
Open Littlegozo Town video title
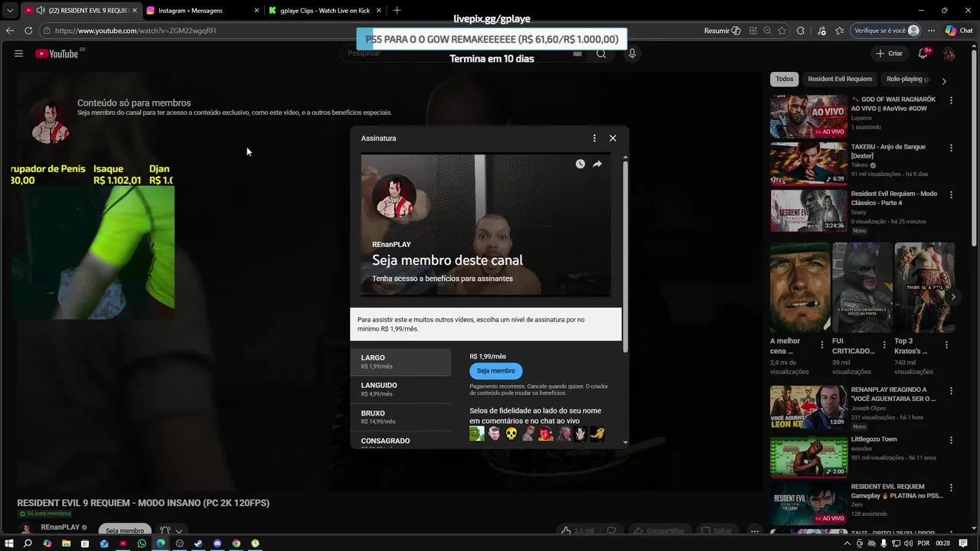[x=874, y=439]
